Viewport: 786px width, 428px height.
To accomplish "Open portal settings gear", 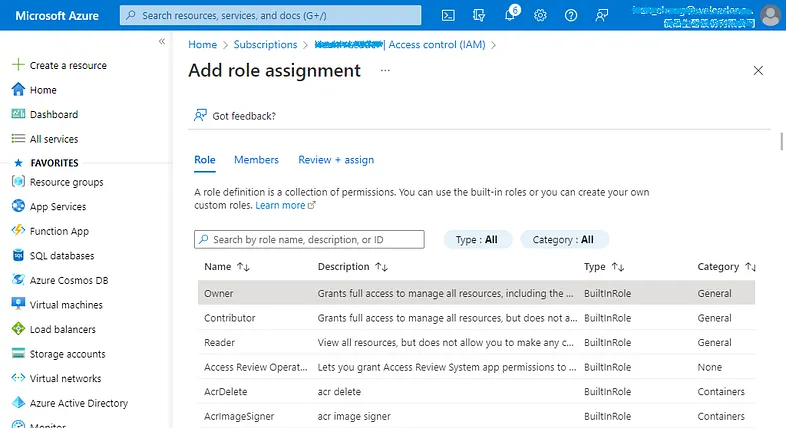I will [540, 16].
